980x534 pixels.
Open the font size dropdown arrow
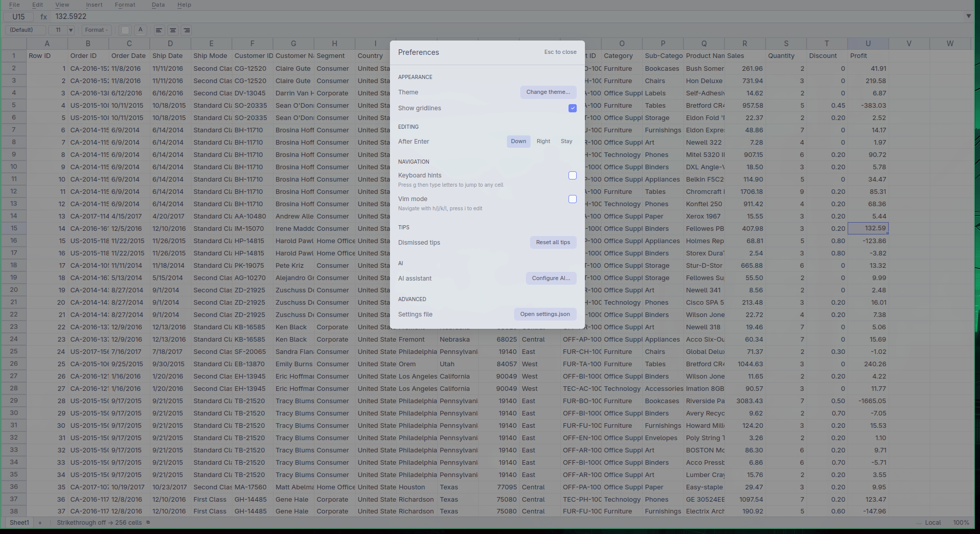tap(71, 30)
